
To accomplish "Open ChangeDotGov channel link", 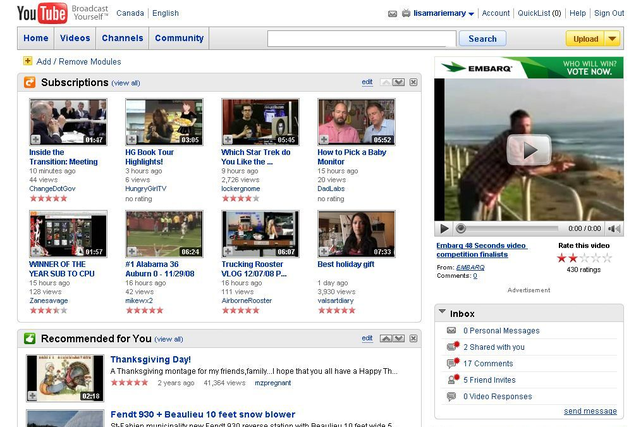I will 52,189.
